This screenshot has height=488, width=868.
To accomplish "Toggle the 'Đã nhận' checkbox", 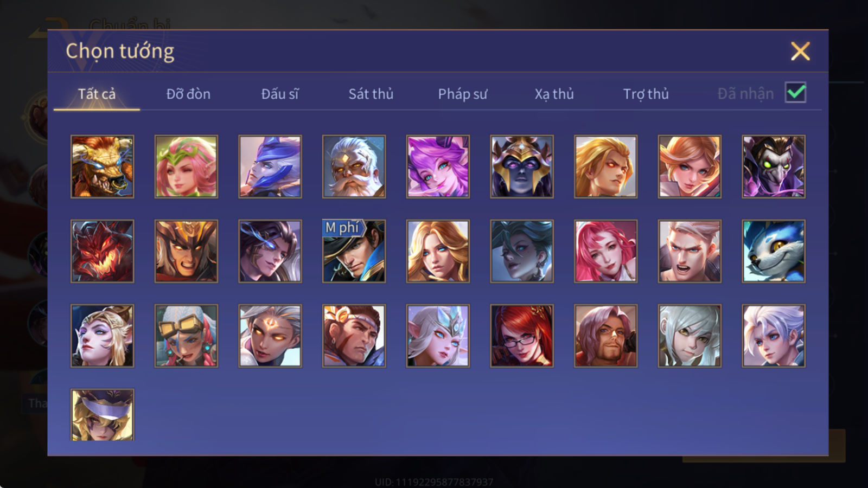I will point(795,93).
